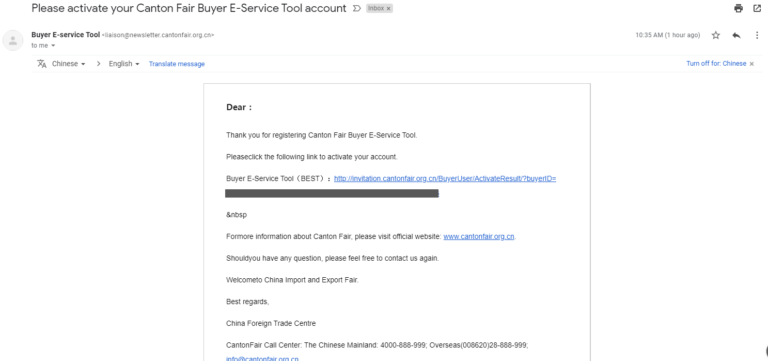Viewport: 768px width, 361px height.
Task: Visit the www.cantonfair.org.cn official website link
Action: coord(479,237)
